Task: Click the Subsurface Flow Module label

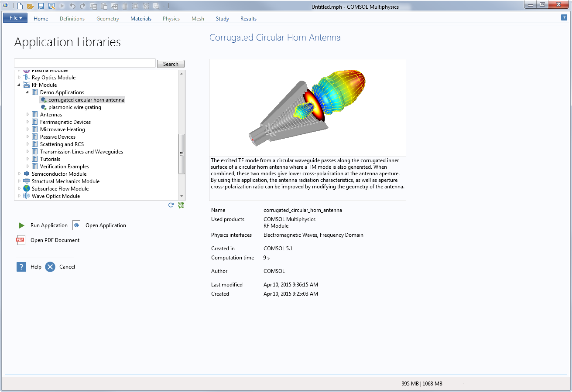Action: point(60,189)
